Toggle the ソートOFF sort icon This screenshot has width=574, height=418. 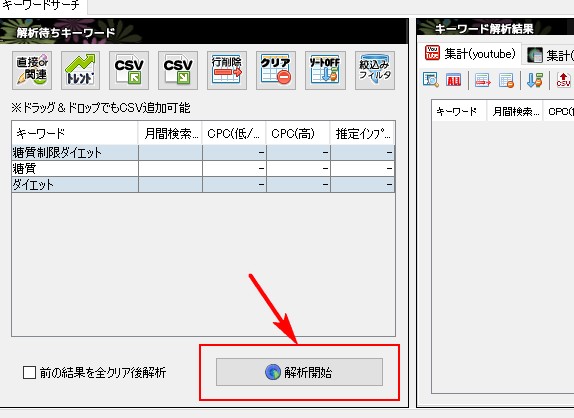[325, 70]
